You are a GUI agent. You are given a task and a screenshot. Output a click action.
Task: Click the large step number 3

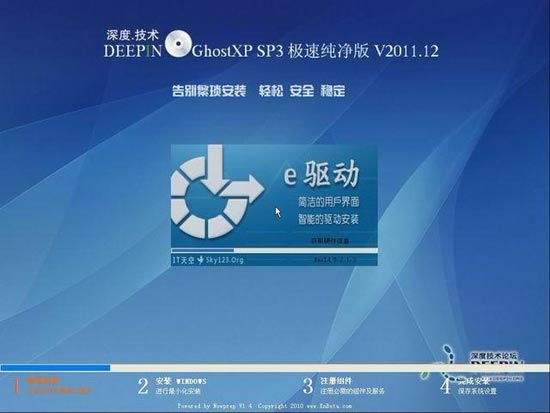coord(308,386)
